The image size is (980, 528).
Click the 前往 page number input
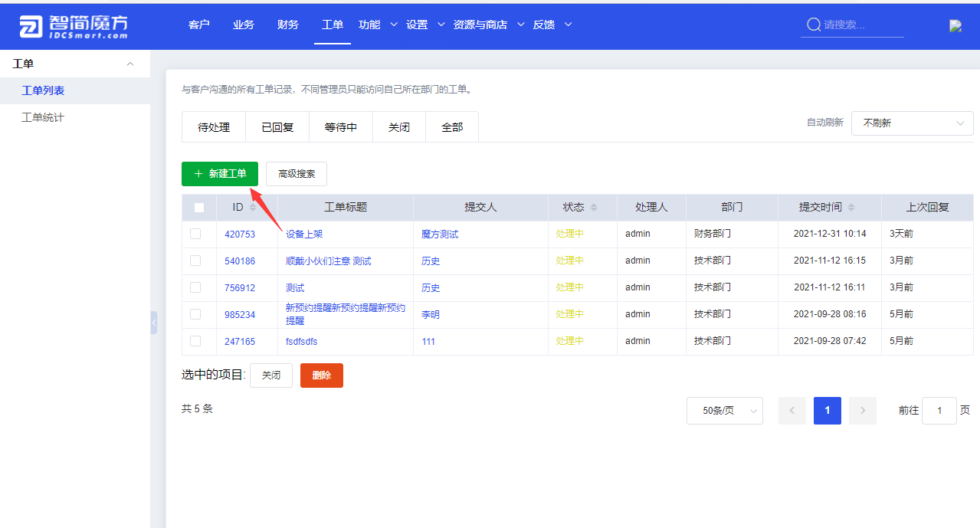tap(939, 411)
